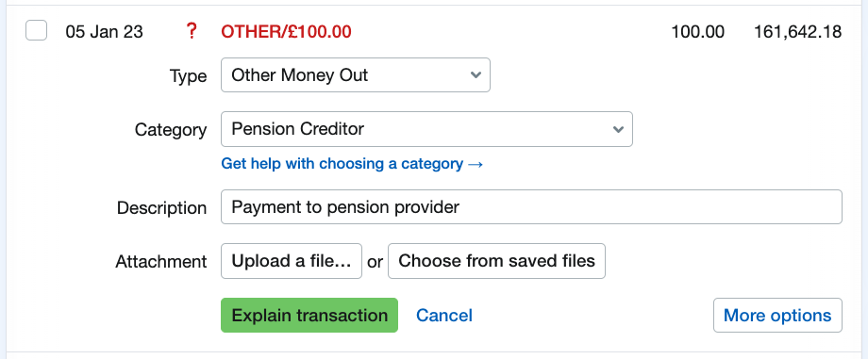The width and height of the screenshot is (868, 359).
Task: Submit with the green Explain transaction button
Action: (x=309, y=316)
